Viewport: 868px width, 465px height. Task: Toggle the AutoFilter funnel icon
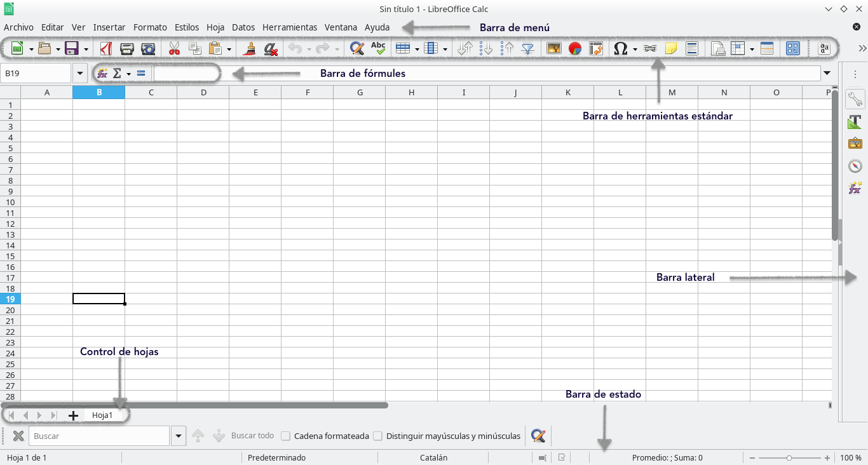pos(528,48)
